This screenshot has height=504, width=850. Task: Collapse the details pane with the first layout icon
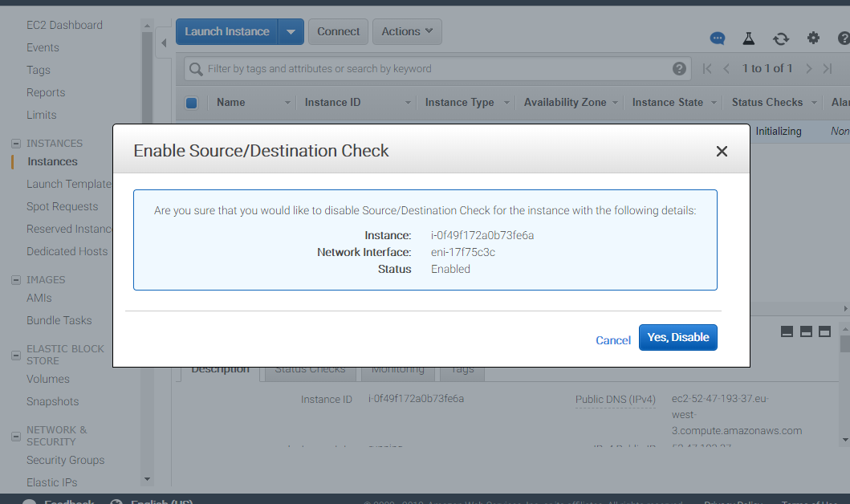coord(787,331)
